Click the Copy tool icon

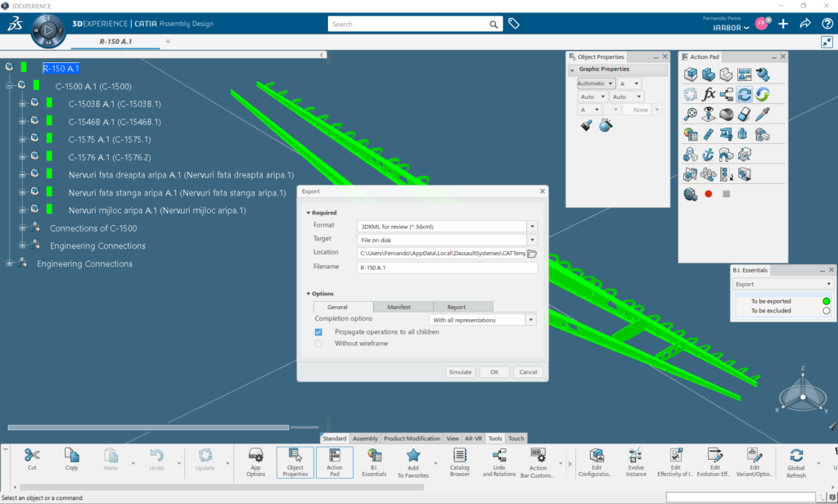click(72, 456)
